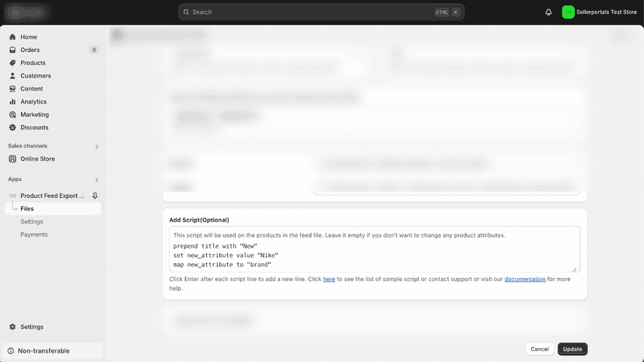Image resolution: width=644 pixels, height=362 pixels.
Task: Click the Online Store icon
Action: (12, 158)
